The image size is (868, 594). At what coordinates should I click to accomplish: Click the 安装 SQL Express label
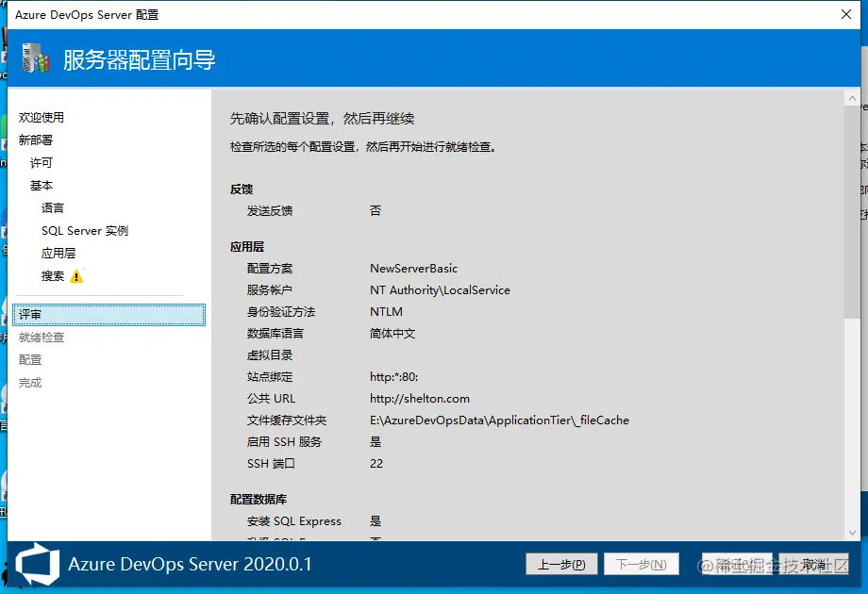tap(294, 521)
